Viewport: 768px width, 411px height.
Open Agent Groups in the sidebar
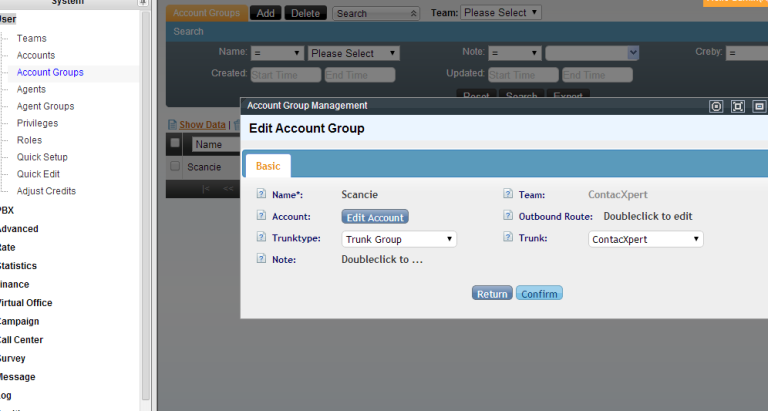pos(45,106)
